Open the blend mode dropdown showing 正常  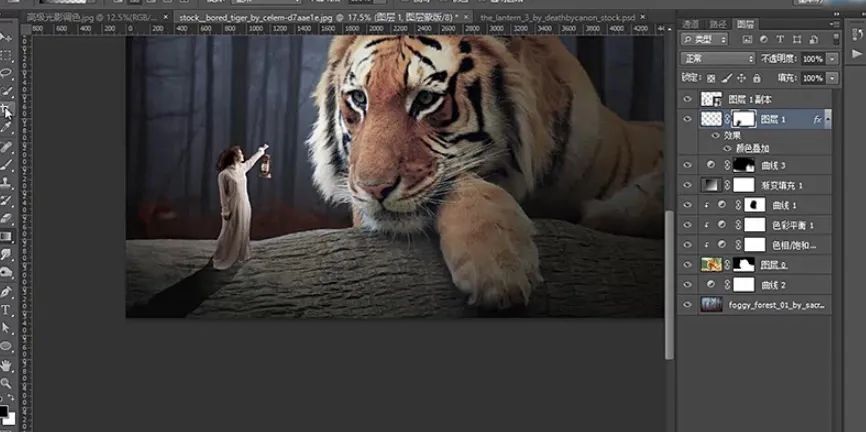716,58
